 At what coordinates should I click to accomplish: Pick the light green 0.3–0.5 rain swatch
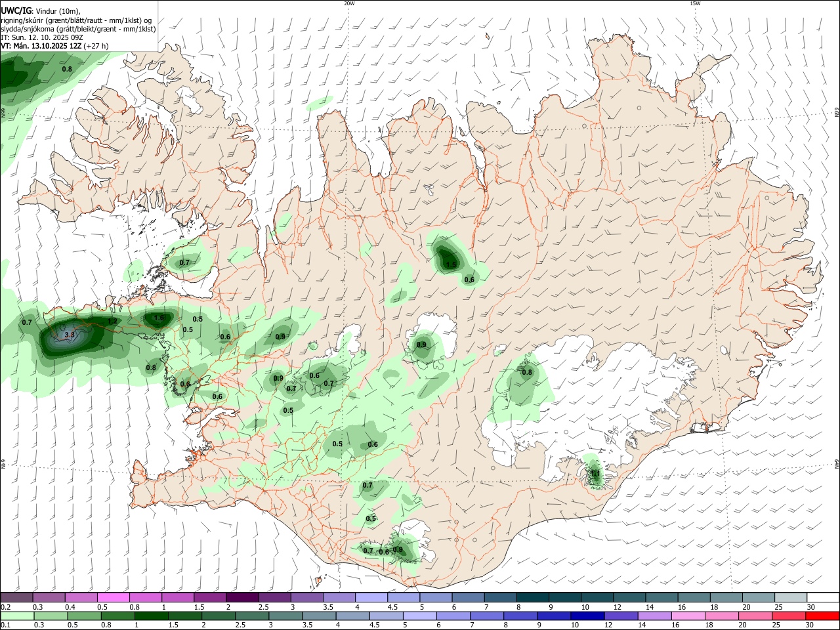[x=51, y=616]
